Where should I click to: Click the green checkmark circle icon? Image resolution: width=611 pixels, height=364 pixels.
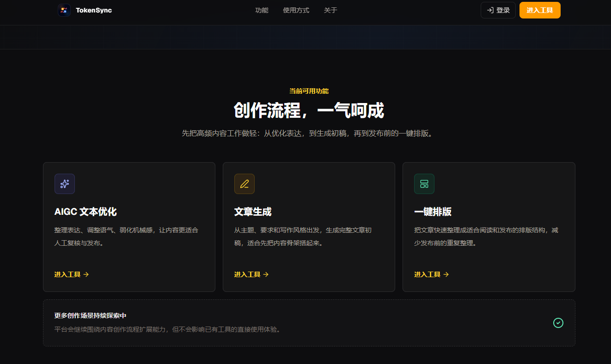[558, 323]
